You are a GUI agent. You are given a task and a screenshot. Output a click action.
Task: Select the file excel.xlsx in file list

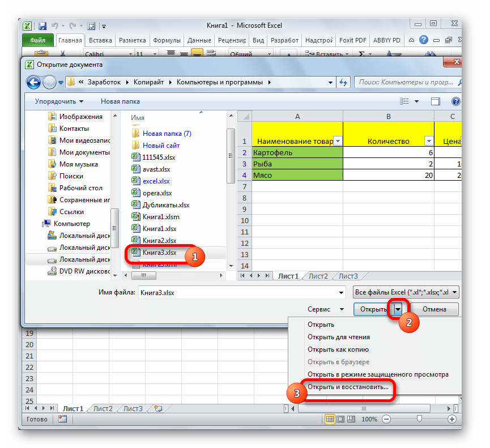pos(151,181)
